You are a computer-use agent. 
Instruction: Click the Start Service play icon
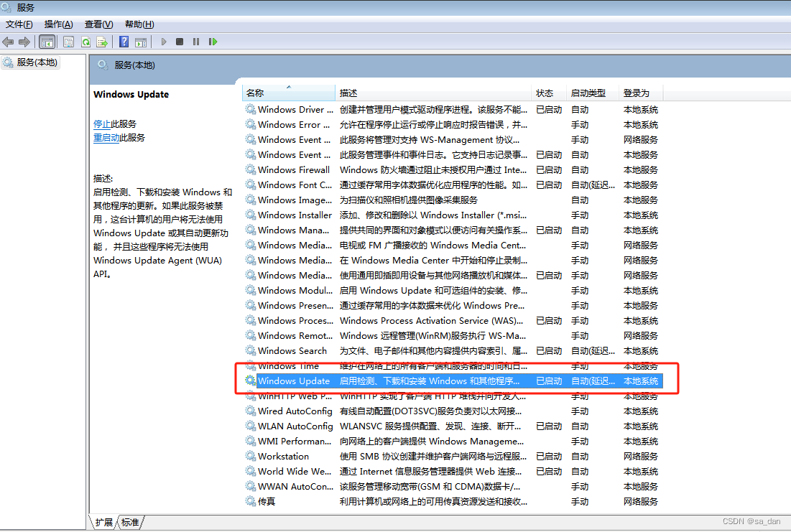164,42
